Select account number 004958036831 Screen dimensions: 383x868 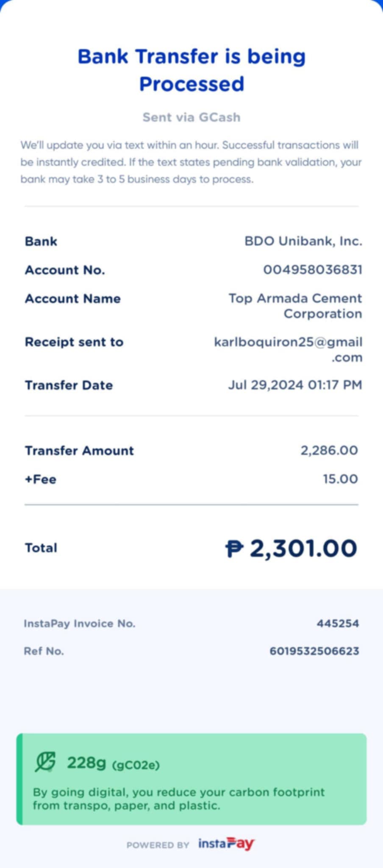(313, 270)
